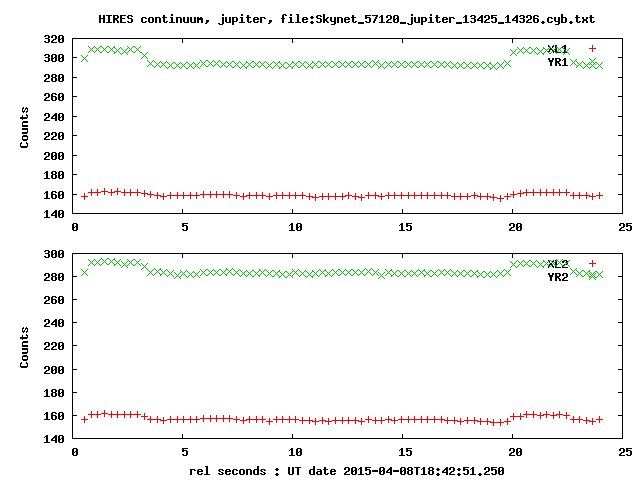Click the Counts axis label of the lower plot
The height and width of the screenshot is (480, 640).
point(24,347)
